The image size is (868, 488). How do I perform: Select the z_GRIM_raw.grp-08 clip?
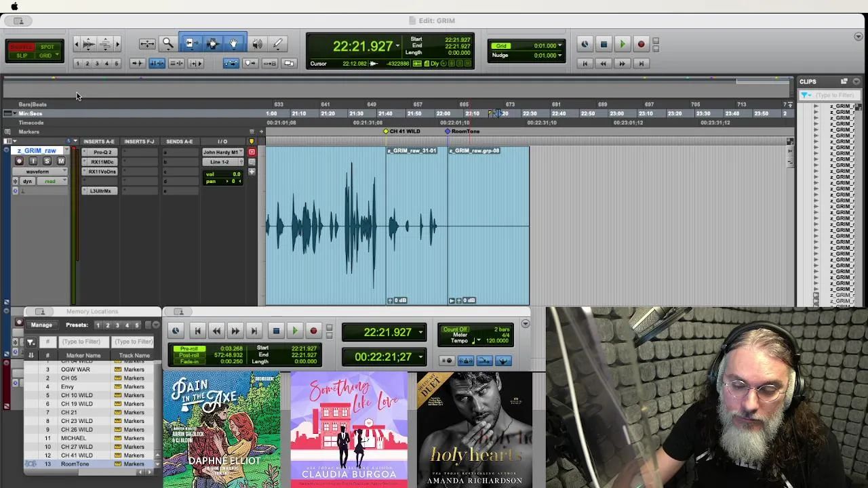pos(488,226)
